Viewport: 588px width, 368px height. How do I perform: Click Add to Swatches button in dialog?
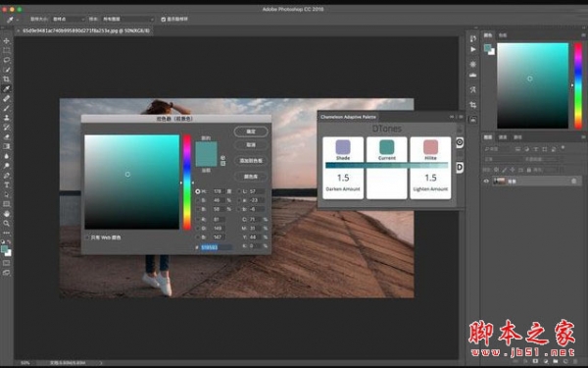[x=251, y=160]
